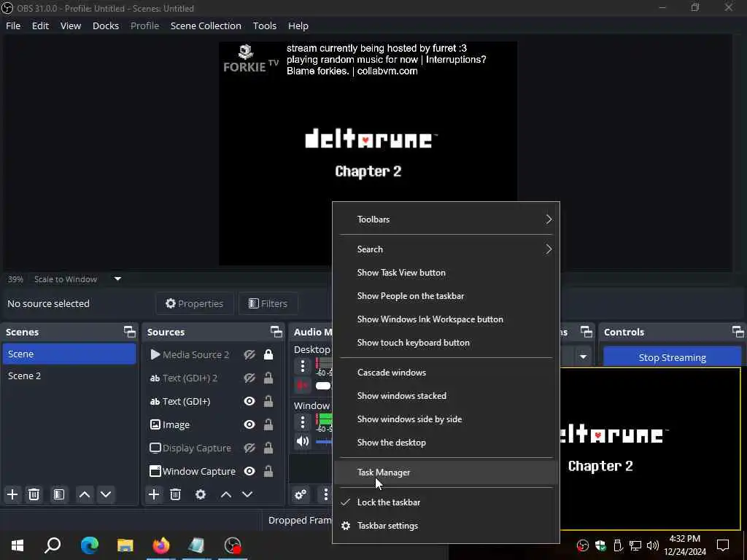
Task: Choose Task Manager from context menu
Action: pos(446,472)
